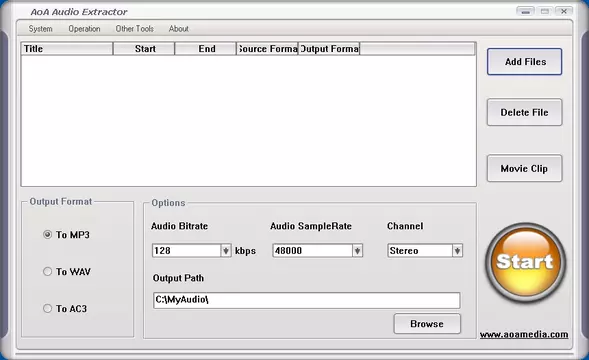Open the System menu
This screenshot has width=589, height=360.
[41, 29]
